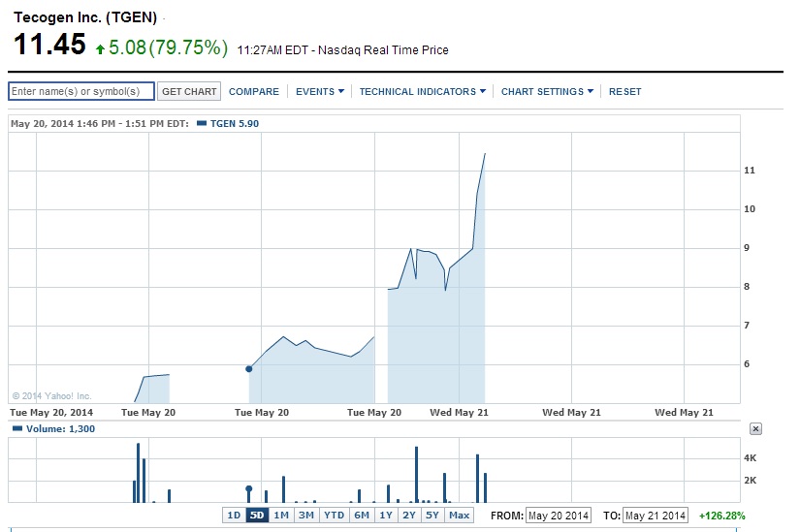The width and height of the screenshot is (800, 532).
Task: Click the green up arrow icon
Action: (x=100, y=49)
